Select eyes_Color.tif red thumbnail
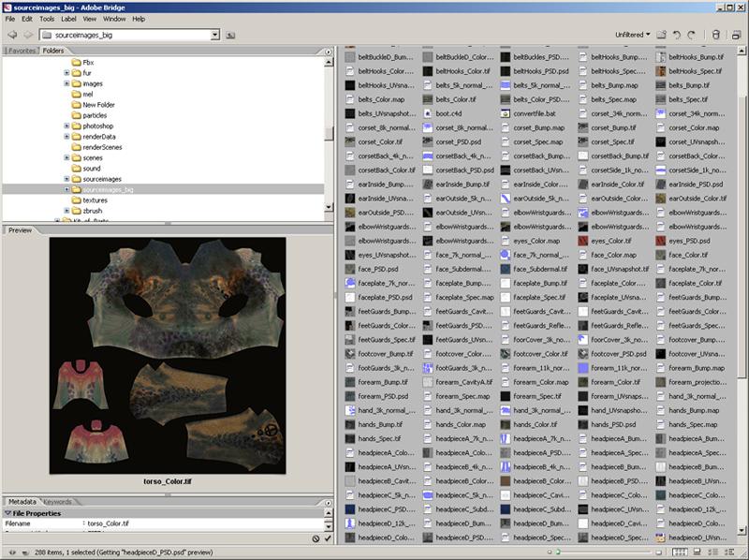The height and width of the screenshot is (560, 749). 582,241
